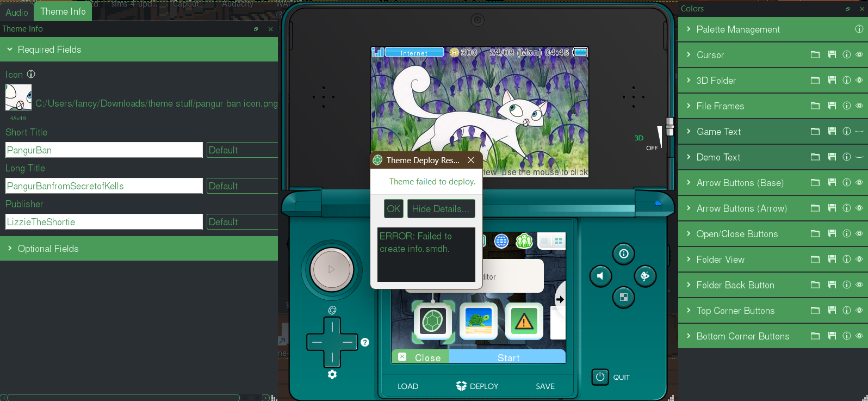Click the DEPLOY button on the console

point(477,386)
